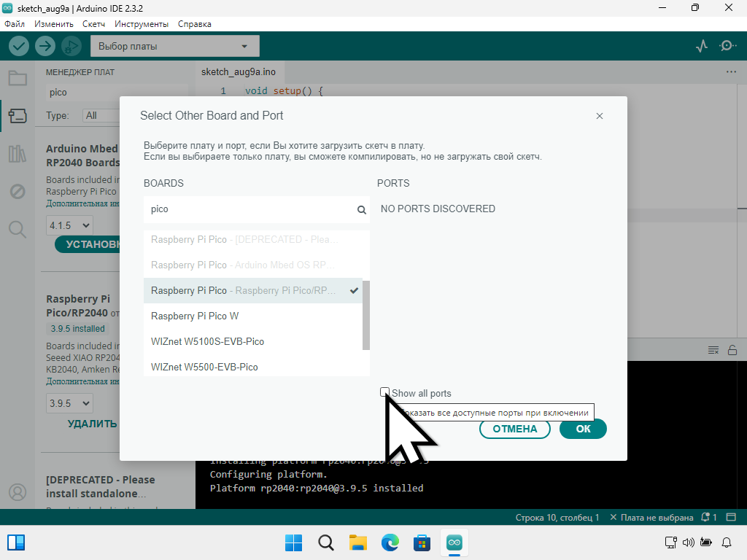Open the Файл menu
The image size is (747, 560).
pos(15,24)
